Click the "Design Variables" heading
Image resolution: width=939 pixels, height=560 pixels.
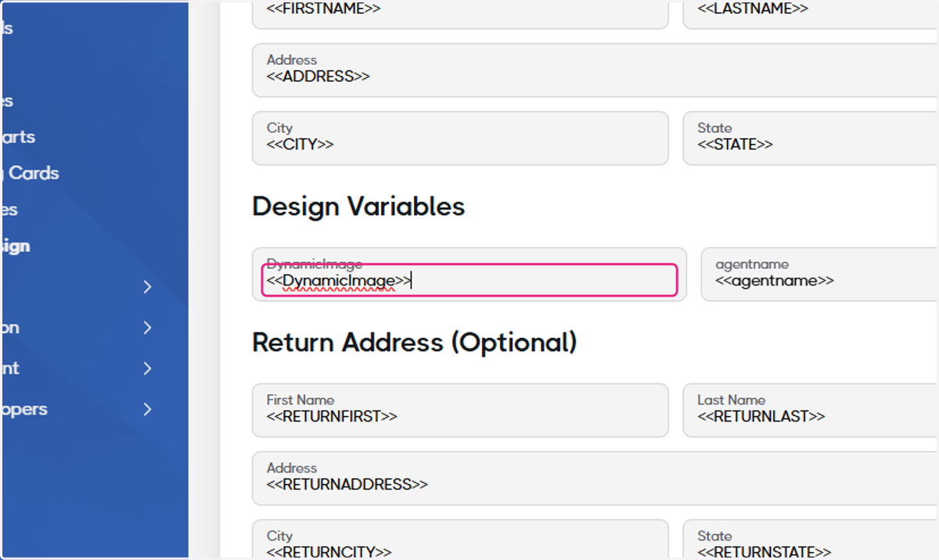pos(358,206)
